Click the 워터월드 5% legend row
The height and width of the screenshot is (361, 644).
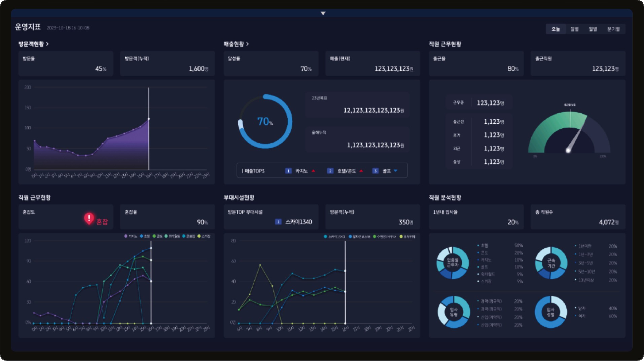[500, 274]
